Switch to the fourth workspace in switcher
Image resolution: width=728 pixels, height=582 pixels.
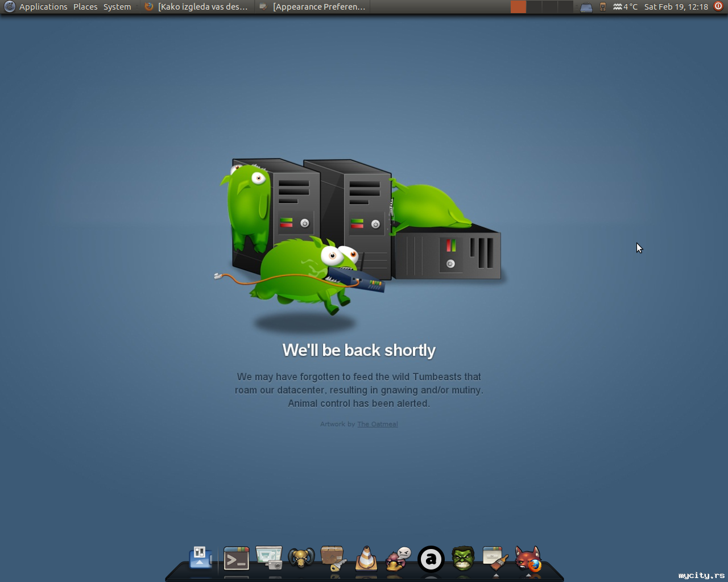pos(565,7)
